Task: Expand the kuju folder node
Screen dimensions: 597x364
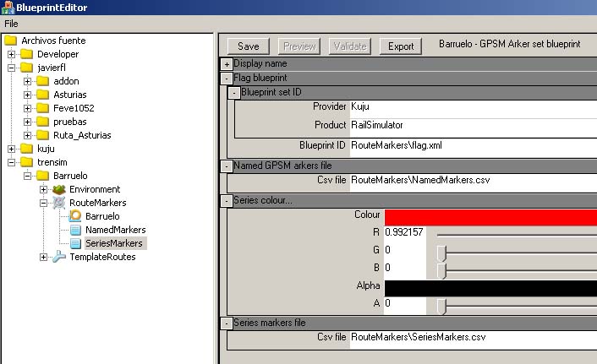Action: pos(12,149)
